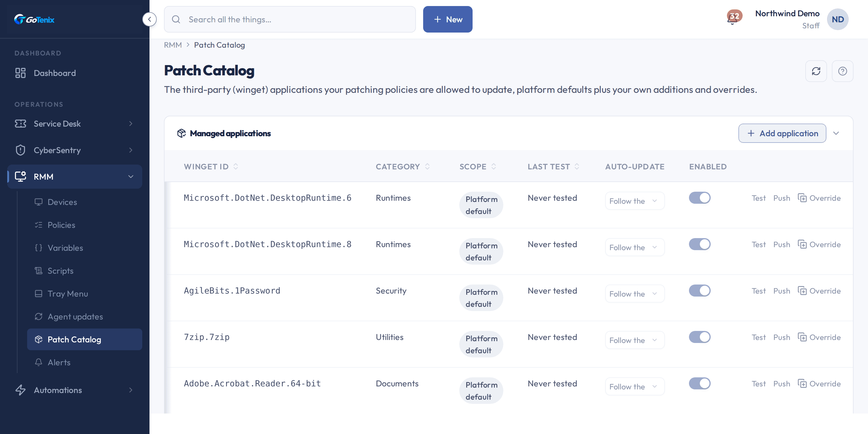868x434 pixels.
Task: Open the help icon next to refresh
Action: pos(842,71)
